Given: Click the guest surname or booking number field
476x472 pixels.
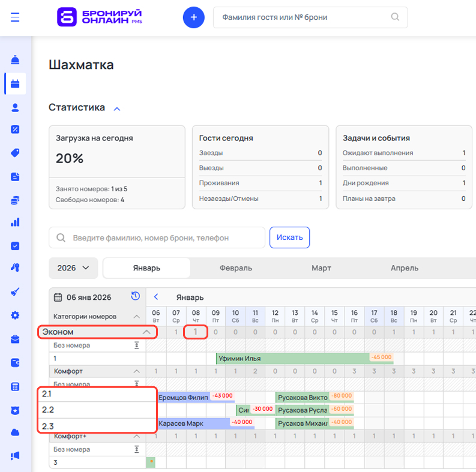Looking at the screenshot, I should (303, 17).
